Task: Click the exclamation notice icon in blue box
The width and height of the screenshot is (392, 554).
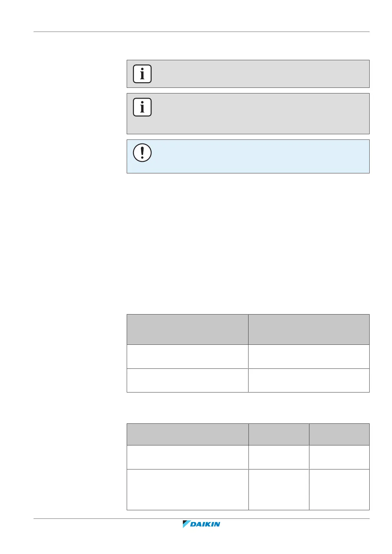Action: click(142, 153)
